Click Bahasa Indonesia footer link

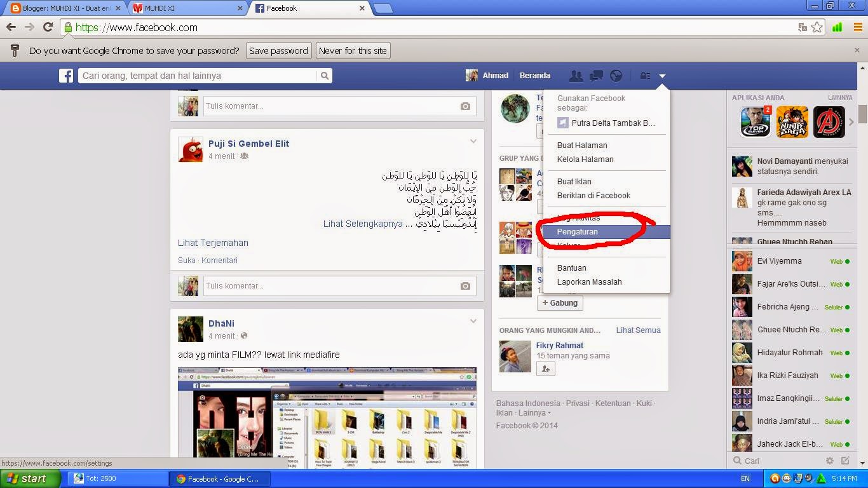pos(528,403)
